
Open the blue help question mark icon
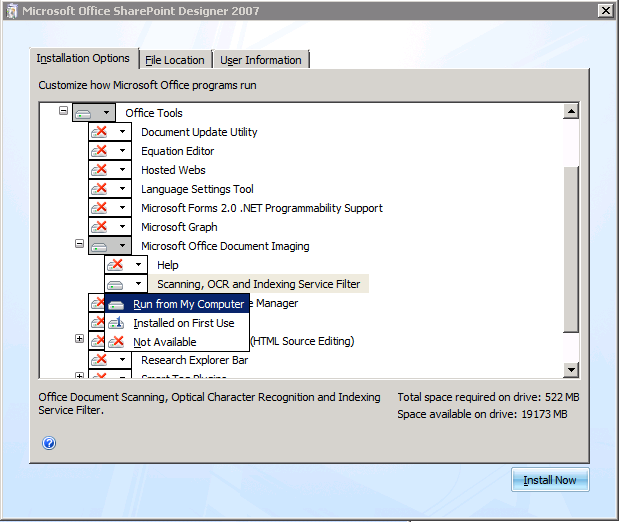pos(49,443)
